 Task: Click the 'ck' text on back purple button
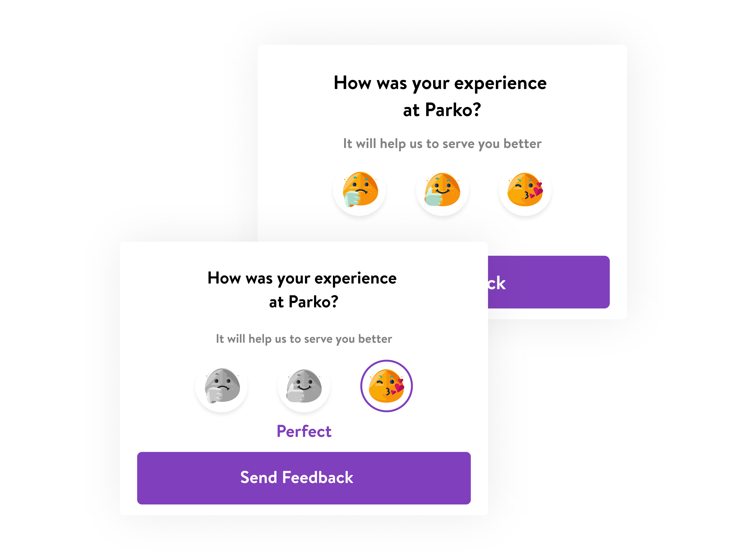click(497, 283)
